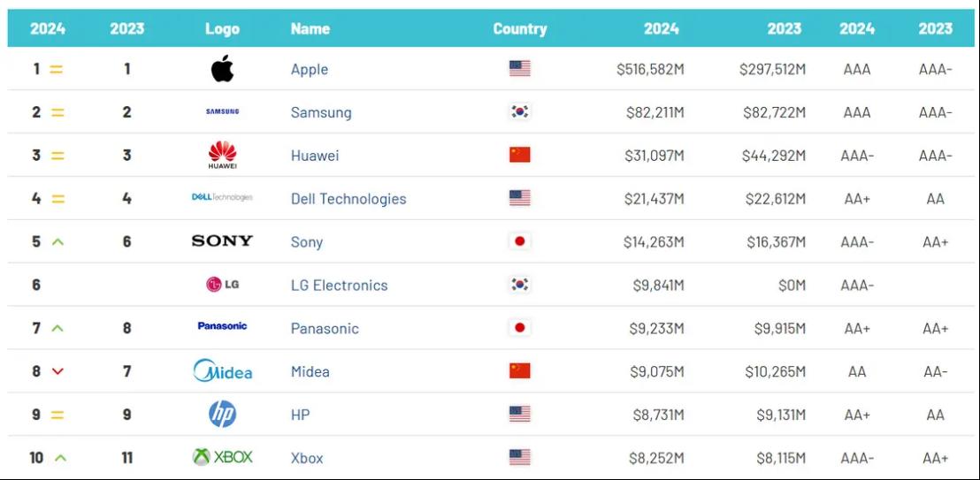The image size is (980, 480).
Task: Click the Samsung brand logo
Action: 222,111
